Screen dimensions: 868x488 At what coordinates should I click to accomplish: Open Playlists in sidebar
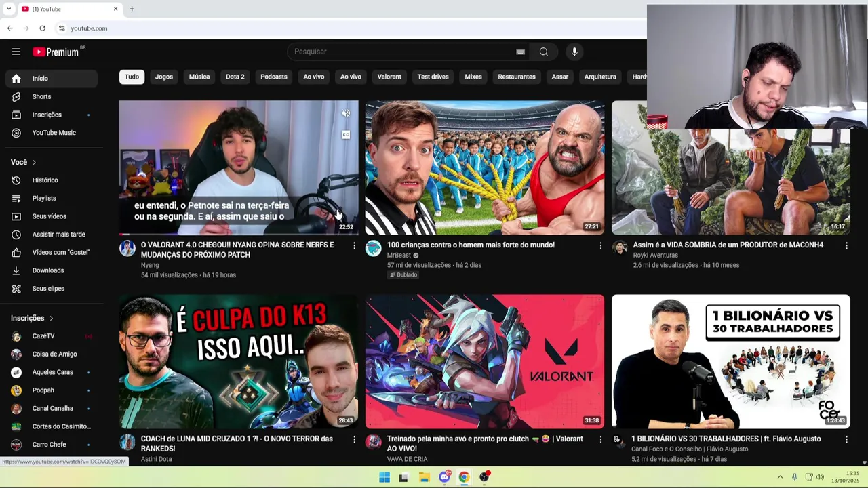[52, 198]
